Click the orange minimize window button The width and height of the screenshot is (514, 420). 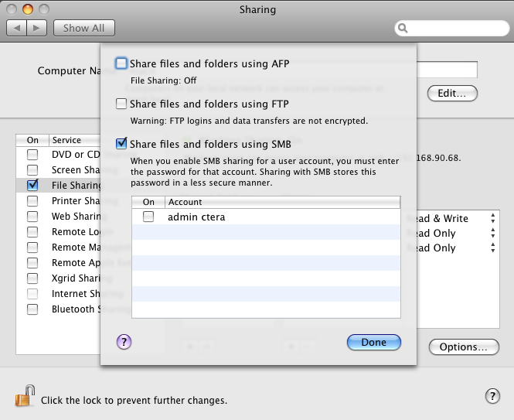(x=28, y=9)
